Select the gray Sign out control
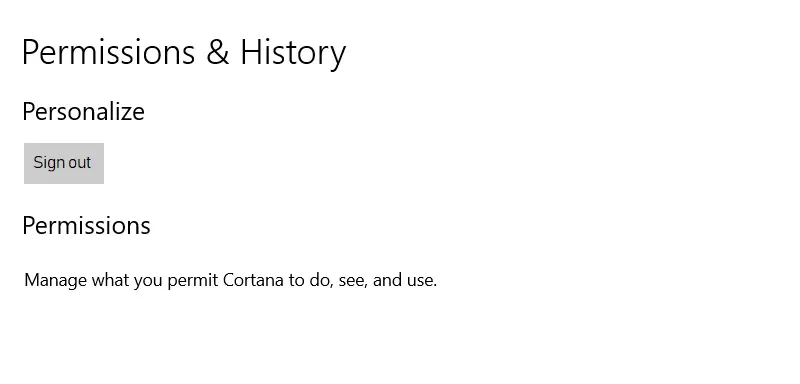 click(x=64, y=163)
